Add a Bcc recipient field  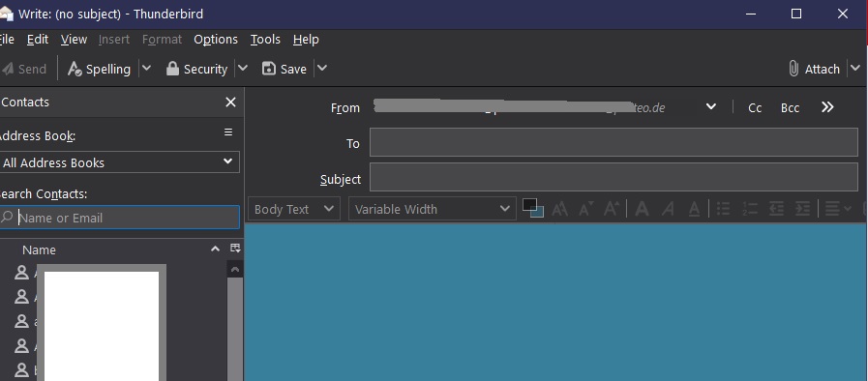click(790, 108)
